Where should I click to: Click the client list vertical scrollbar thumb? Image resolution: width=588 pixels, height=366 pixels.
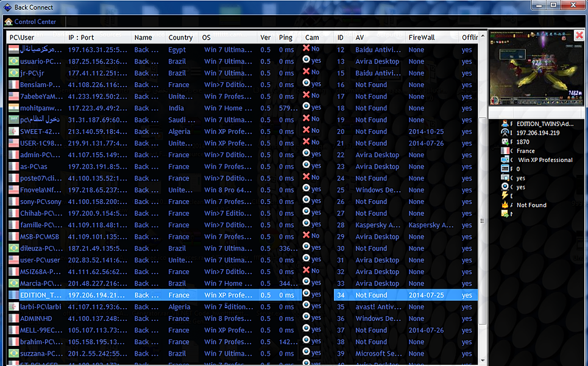[483, 221]
